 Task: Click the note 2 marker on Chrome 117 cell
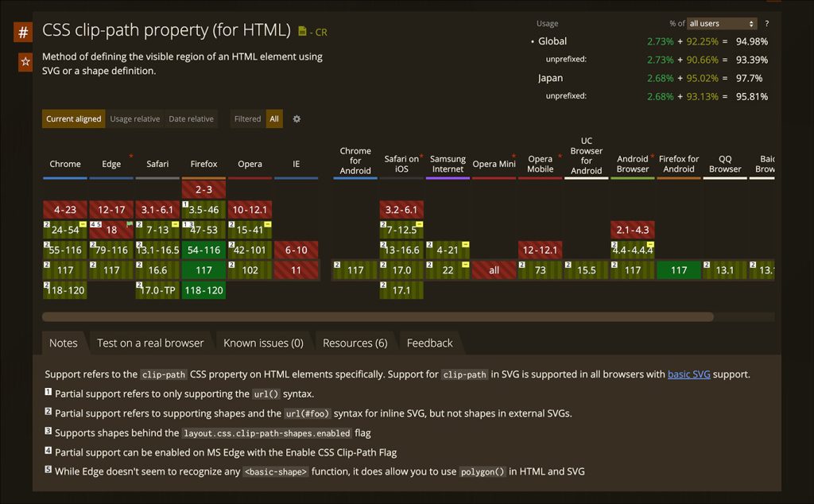pyautogui.click(x=47, y=265)
